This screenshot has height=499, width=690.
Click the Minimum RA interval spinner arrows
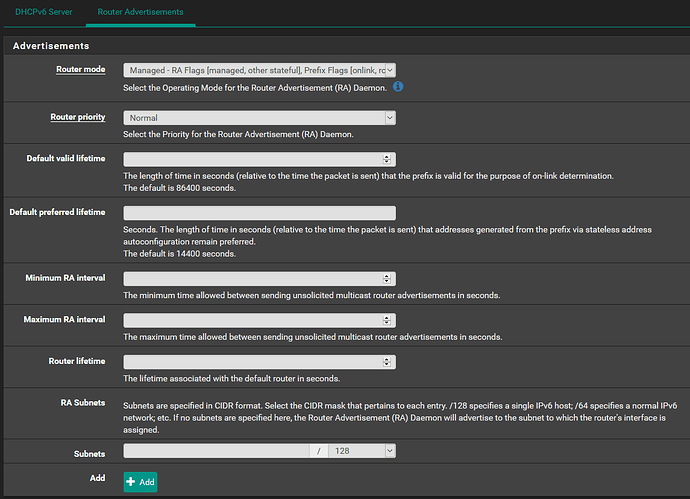tap(387, 279)
